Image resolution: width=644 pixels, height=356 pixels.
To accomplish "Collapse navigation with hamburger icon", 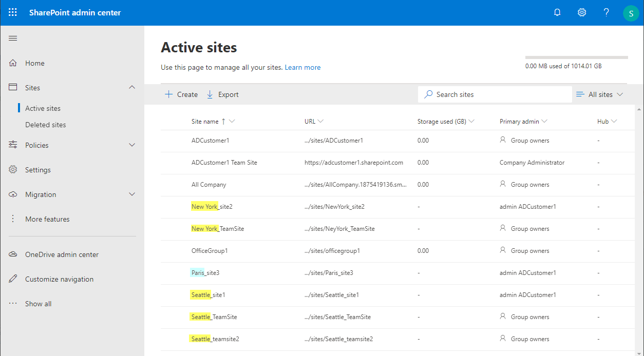I will click(x=13, y=38).
